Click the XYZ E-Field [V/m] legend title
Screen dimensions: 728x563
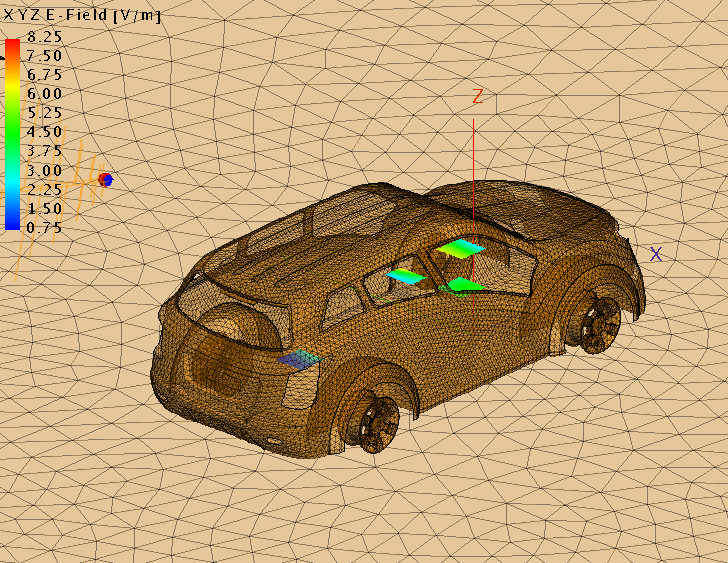click(82, 15)
